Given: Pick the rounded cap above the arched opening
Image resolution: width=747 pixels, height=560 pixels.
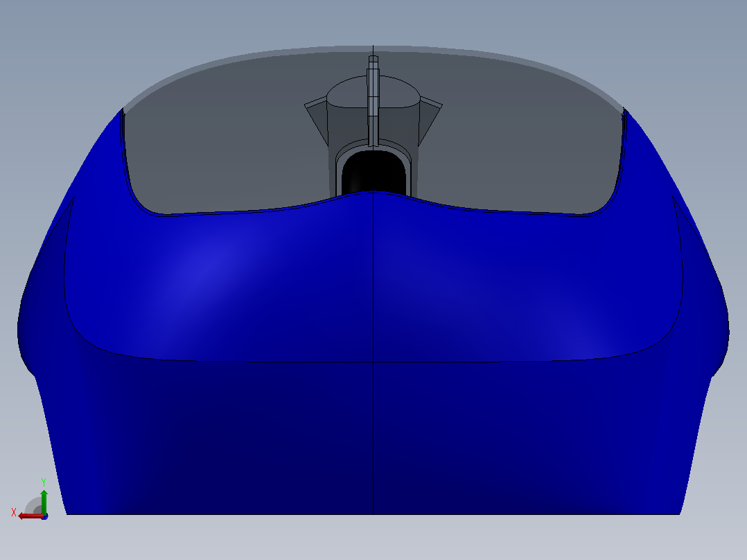Looking at the screenshot, I should [373, 92].
